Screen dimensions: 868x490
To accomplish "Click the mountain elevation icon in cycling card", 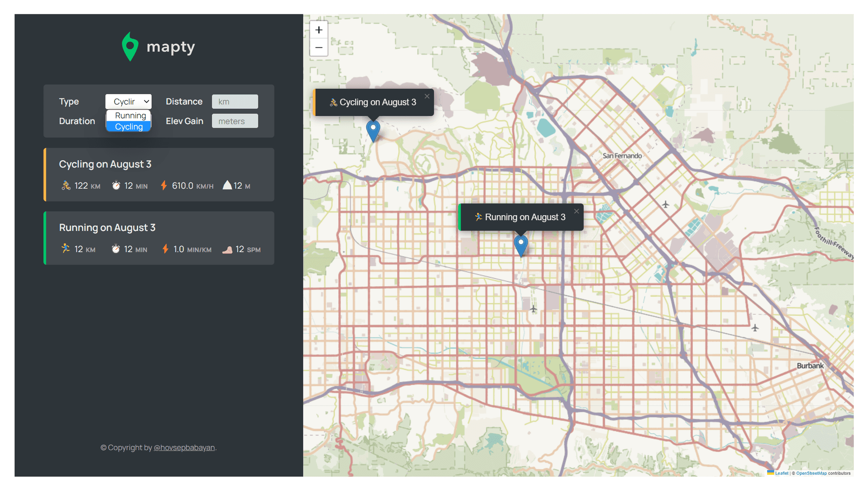I will coord(227,185).
